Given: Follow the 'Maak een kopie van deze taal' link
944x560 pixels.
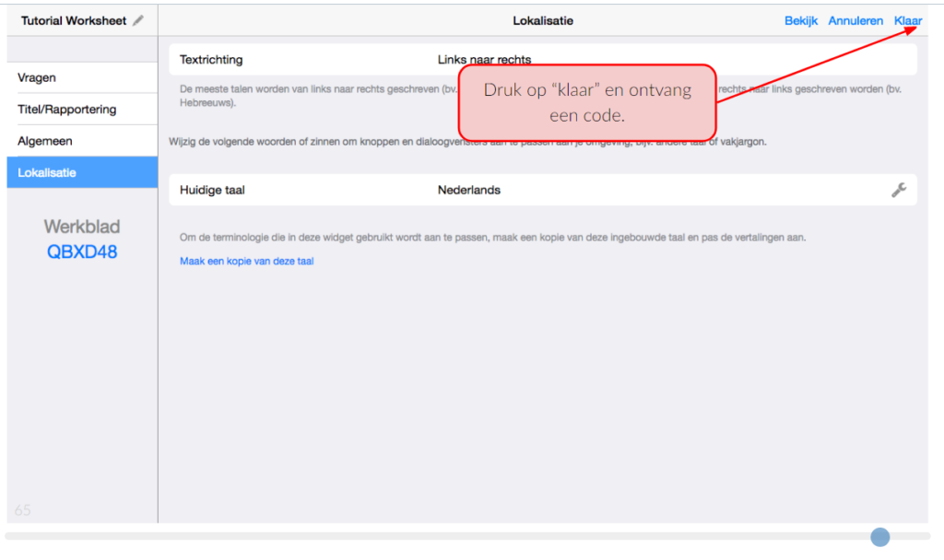Looking at the screenshot, I should pyautogui.click(x=247, y=262).
